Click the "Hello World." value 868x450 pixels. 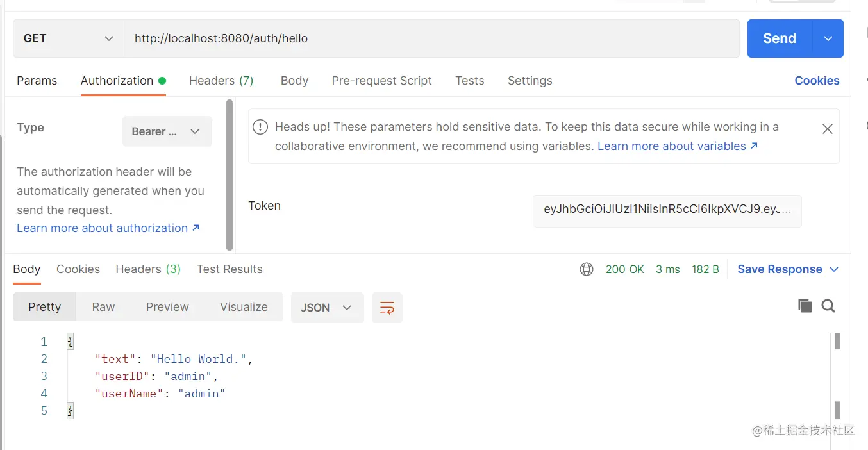[x=199, y=359]
